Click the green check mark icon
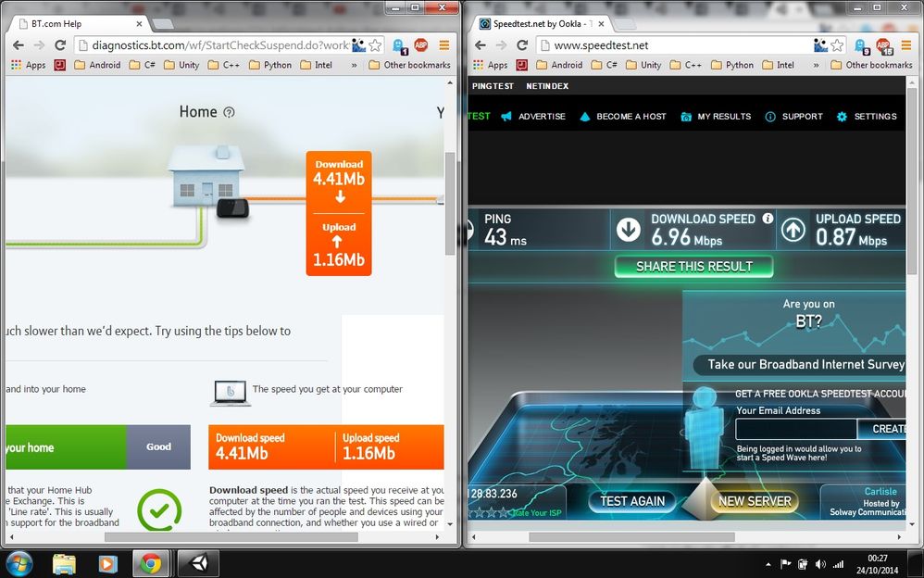This screenshot has width=924, height=578. [159, 510]
